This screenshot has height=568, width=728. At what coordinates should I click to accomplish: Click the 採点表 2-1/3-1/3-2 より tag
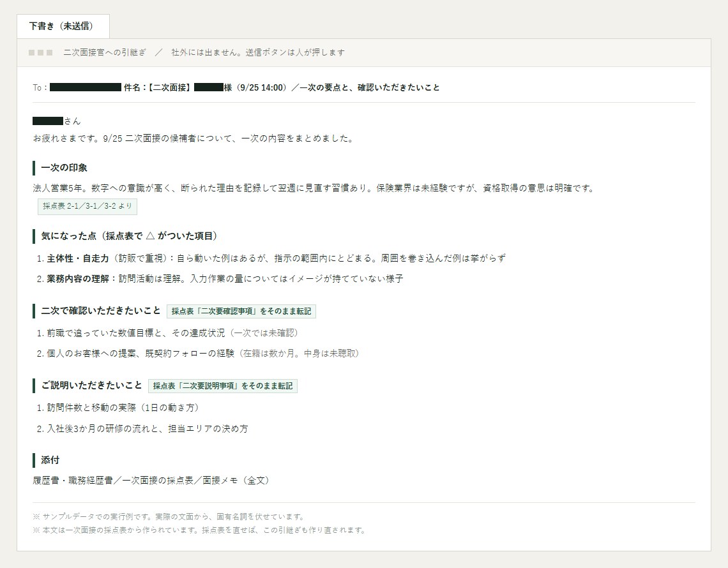point(87,206)
